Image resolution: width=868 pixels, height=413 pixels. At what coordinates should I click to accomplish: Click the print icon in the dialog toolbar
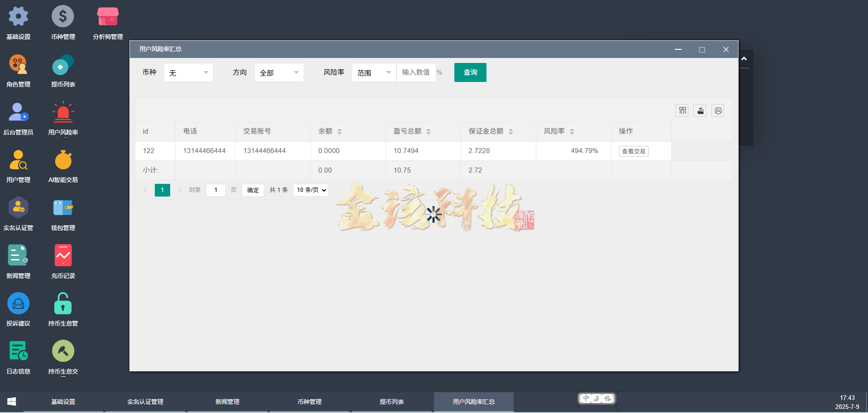coord(718,110)
